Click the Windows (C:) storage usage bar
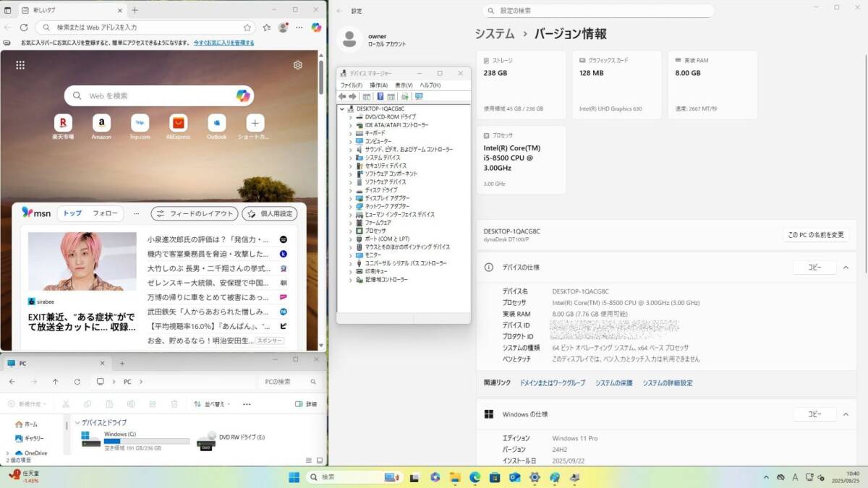 (147, 441)
